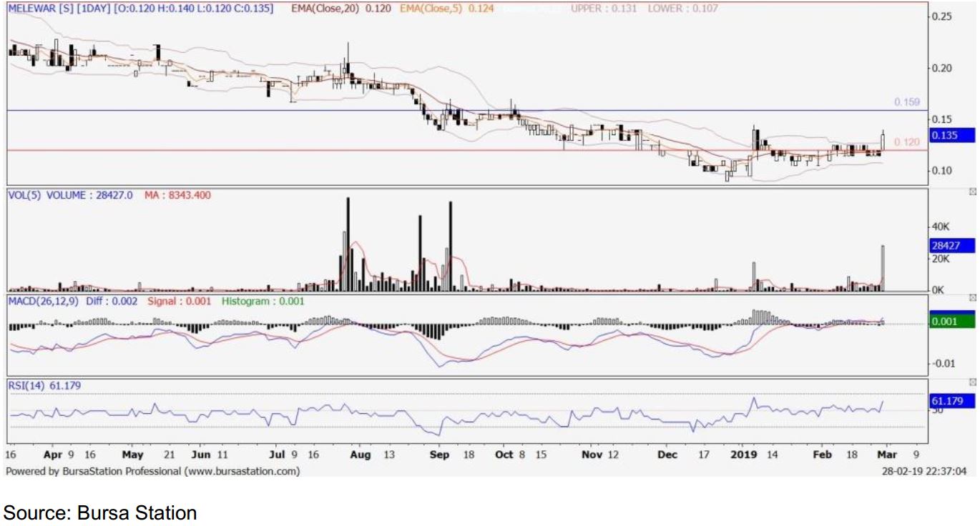This screenshot has height=526, width=980.
Task: Click the blue 61.179 RSI value tag
Action: 952,401
